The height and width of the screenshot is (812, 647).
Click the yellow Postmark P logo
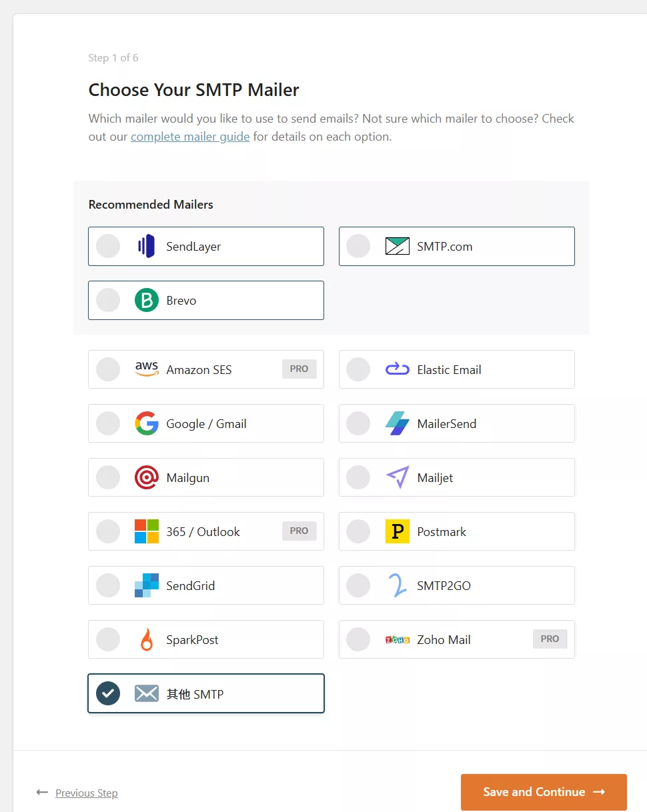pyautogui.click(x=397, y=531)
